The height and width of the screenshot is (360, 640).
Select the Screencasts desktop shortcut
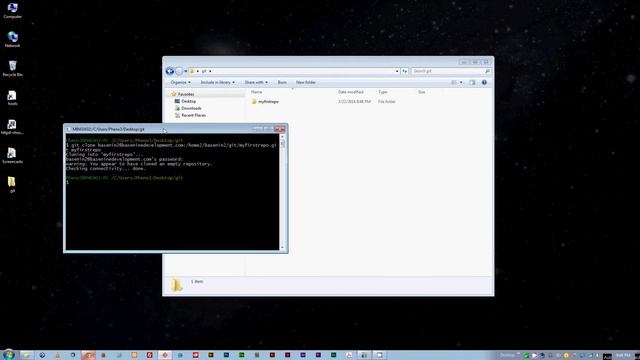[x=12, y=156]
